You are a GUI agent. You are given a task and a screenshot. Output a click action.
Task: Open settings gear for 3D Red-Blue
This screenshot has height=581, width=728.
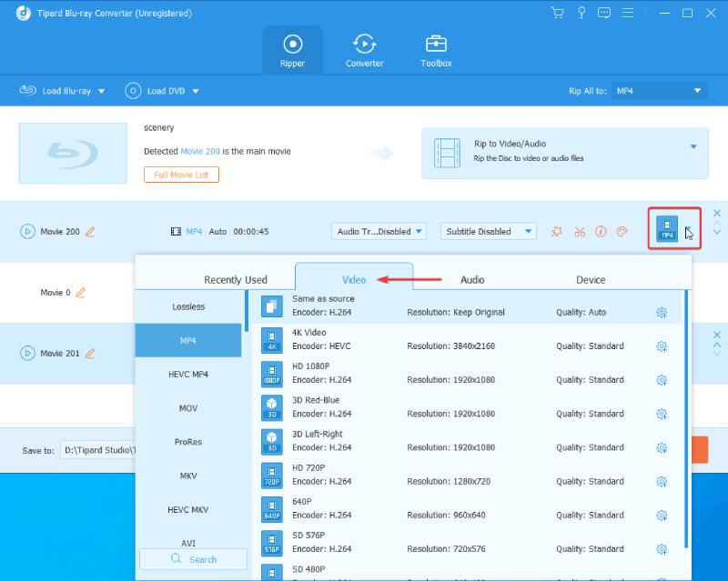662,414
